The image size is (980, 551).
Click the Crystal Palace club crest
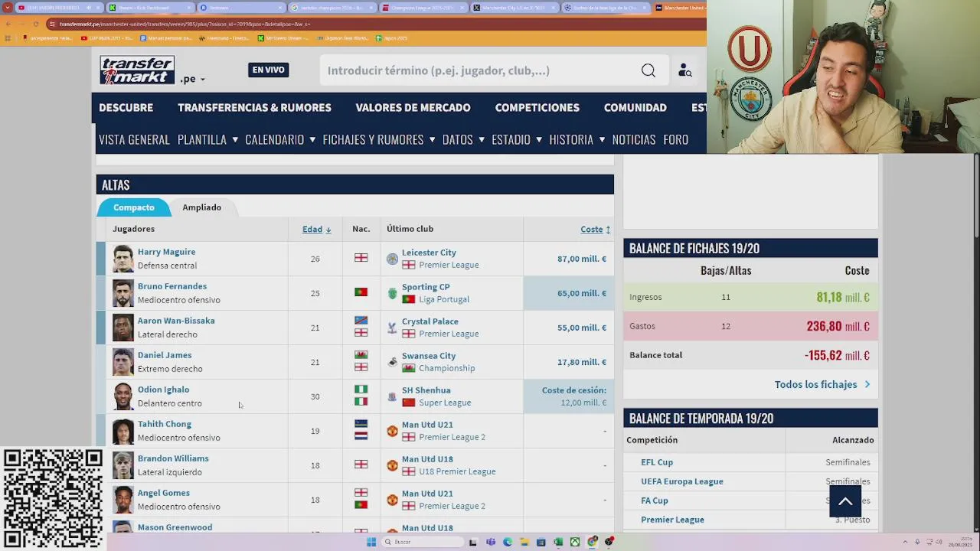(392, 328)
